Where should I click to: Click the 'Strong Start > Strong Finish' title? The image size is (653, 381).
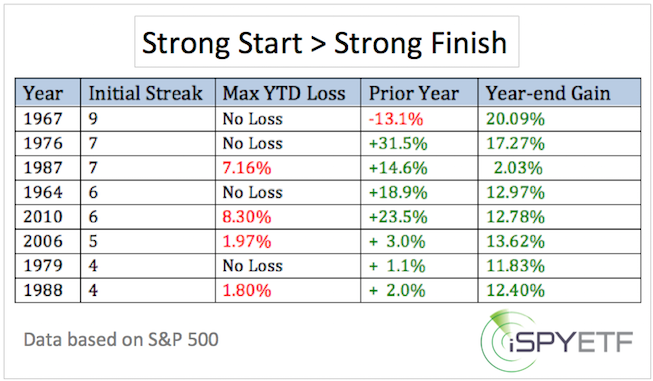coord(324,43)
